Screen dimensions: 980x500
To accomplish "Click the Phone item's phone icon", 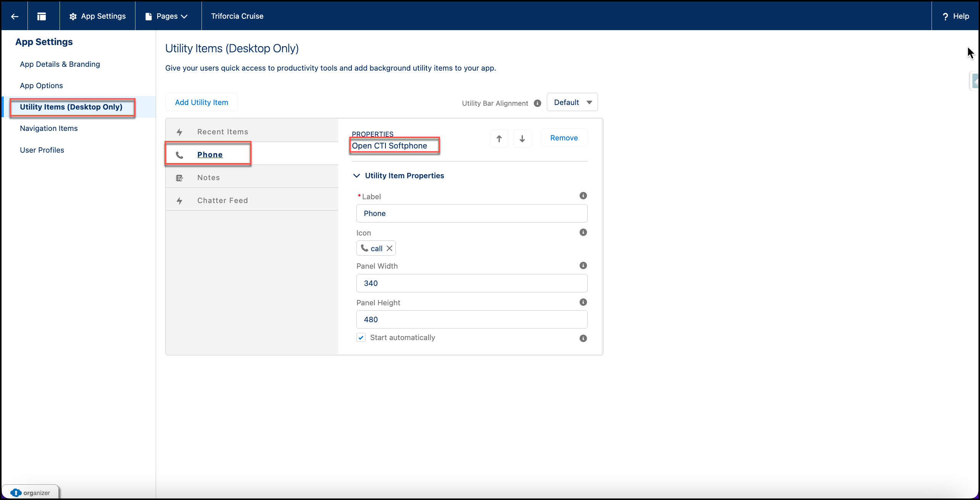I will 179,155.
